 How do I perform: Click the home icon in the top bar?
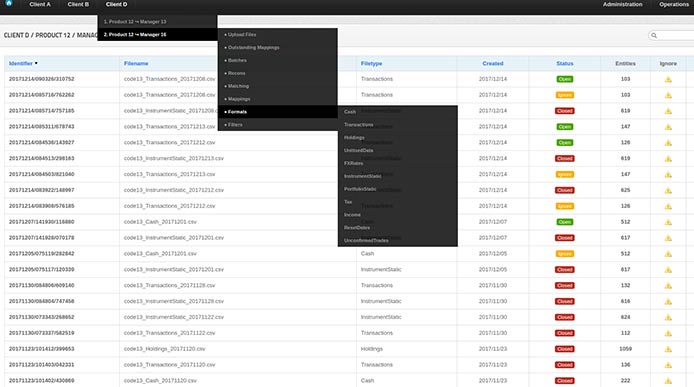click(8, 4)
